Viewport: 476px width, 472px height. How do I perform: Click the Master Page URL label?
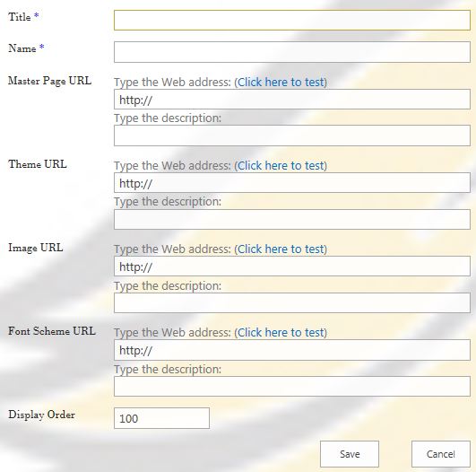[x=50, y=81]
